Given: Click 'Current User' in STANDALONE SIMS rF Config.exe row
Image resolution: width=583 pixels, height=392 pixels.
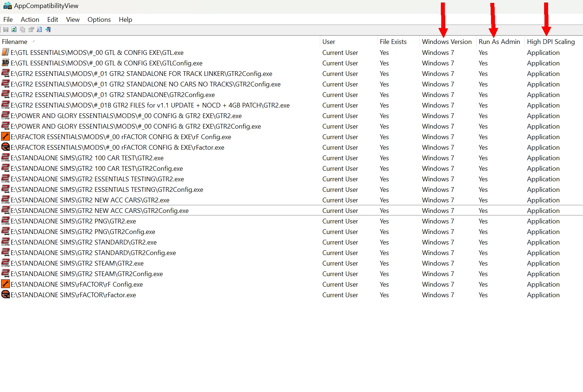Looking at the screenshot, I should [x=340, y=284].
